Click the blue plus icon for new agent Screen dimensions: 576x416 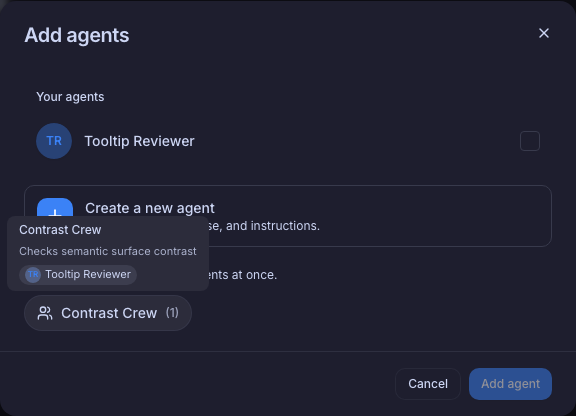pyautogui.click(x=55, y=208)
